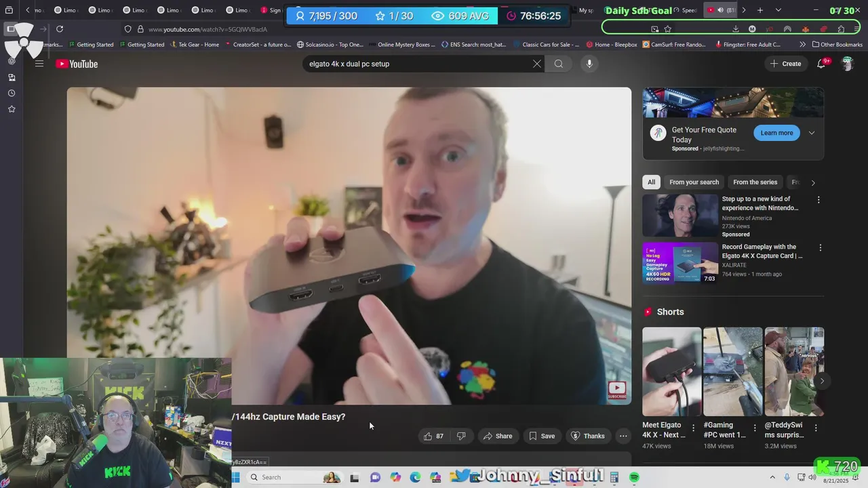The image size is (868, 488).
Task: Open the XALIRATE channel link
Action: tap(734, 265)
